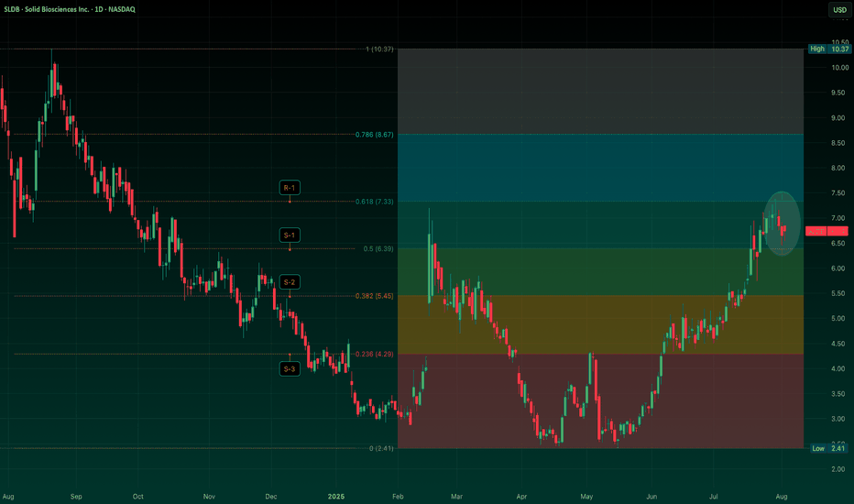
Task: Click the 2025 label on the time axis
Action: (x=336, y=497)
